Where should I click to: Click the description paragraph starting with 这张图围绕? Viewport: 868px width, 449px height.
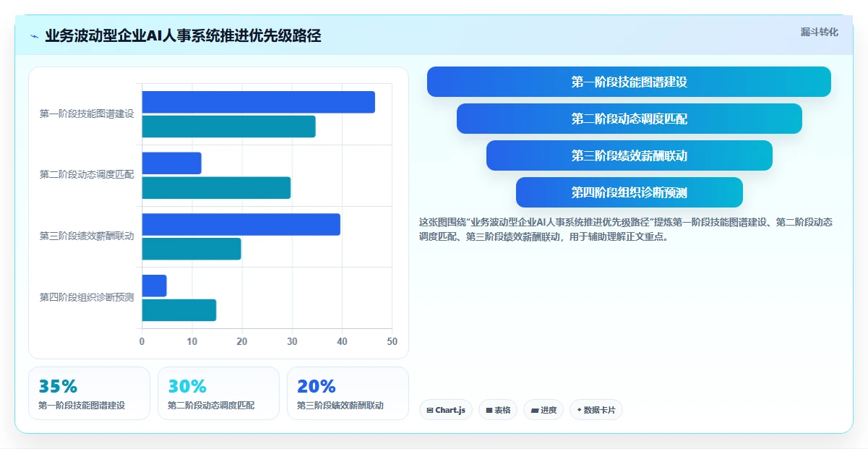[x=626, y=229]
